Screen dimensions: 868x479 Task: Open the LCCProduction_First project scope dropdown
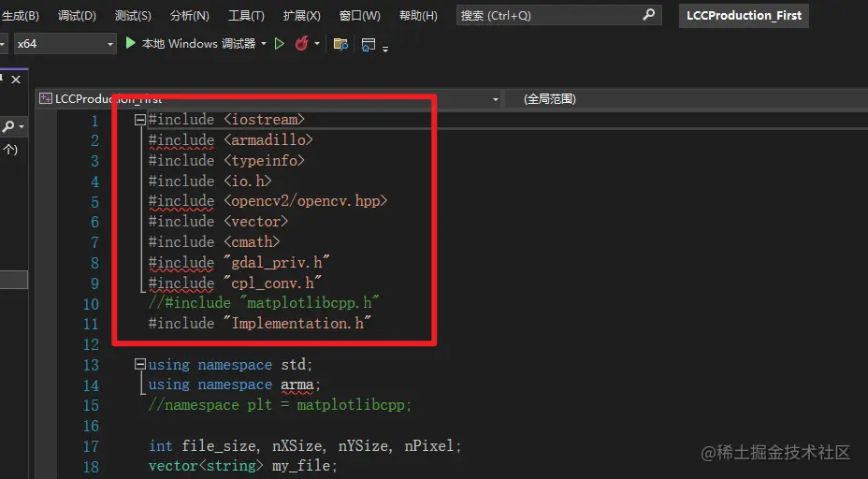tap(269, 99)
